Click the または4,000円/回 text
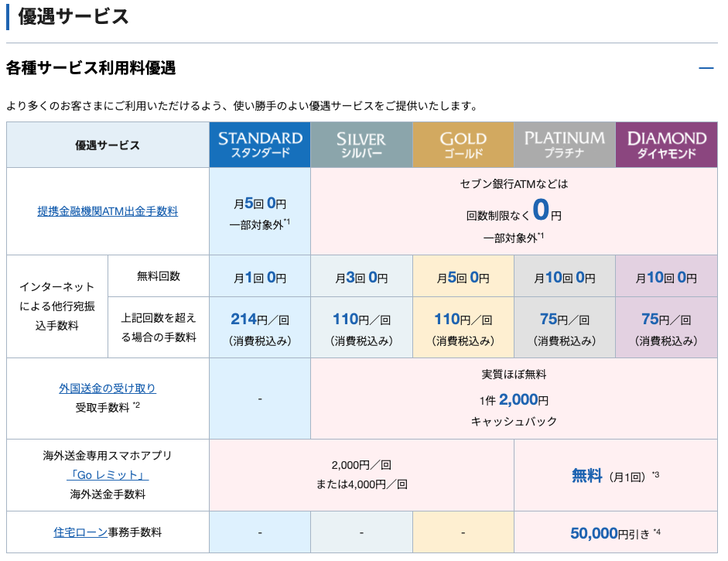728x561 pixels. pos(361,484)
